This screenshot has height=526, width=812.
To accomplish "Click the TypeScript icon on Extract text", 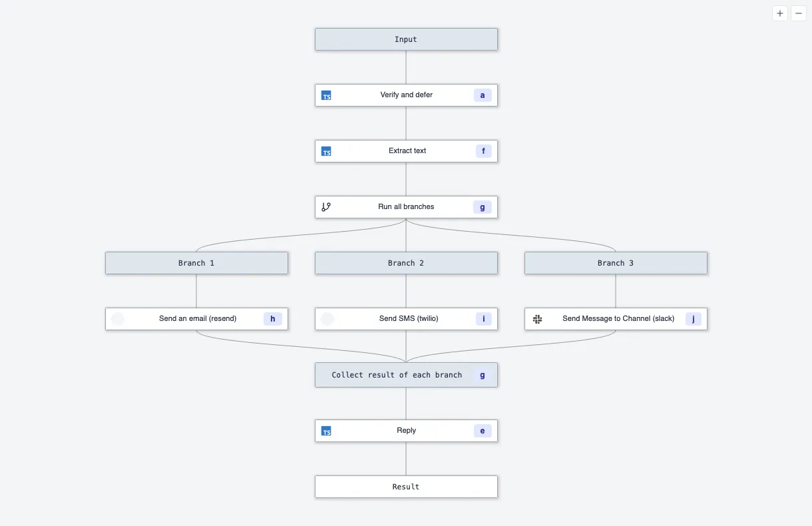I will point(326,151).
